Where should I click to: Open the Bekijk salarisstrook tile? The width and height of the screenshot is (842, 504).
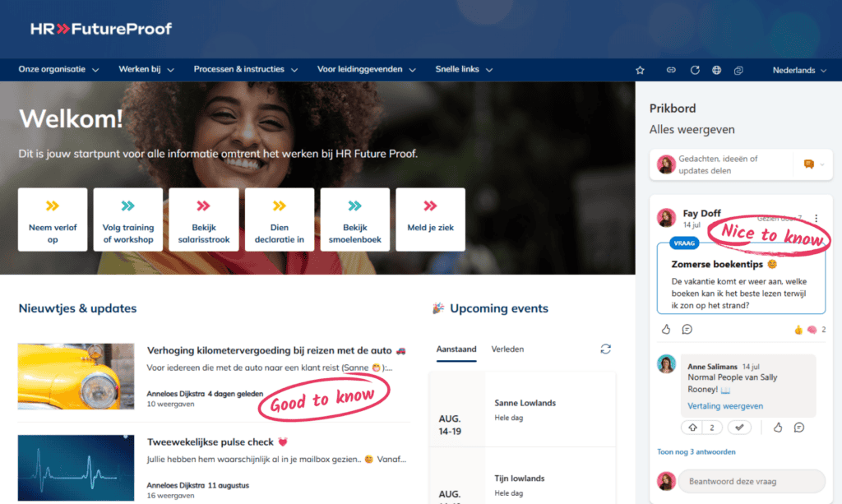tap(204, 220)
